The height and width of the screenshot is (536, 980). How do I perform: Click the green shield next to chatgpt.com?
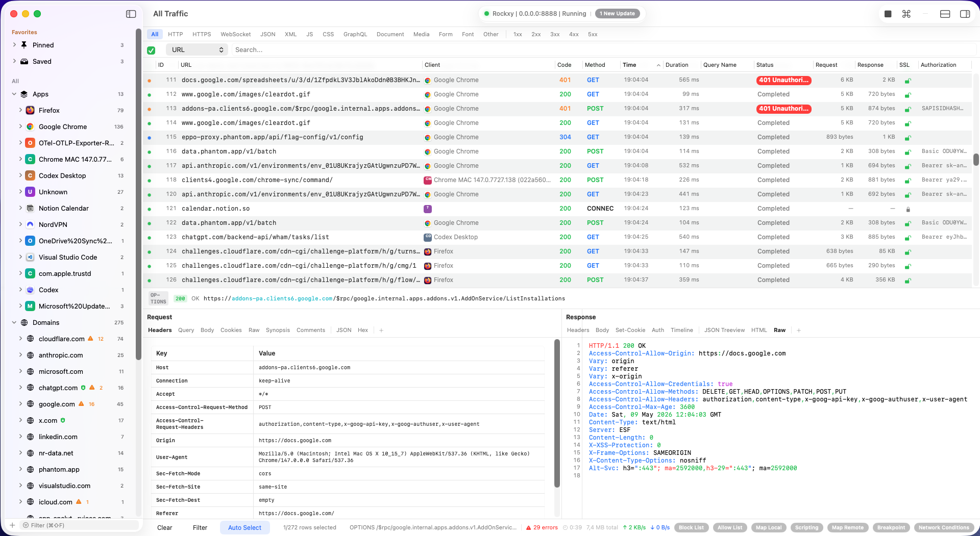83,388
